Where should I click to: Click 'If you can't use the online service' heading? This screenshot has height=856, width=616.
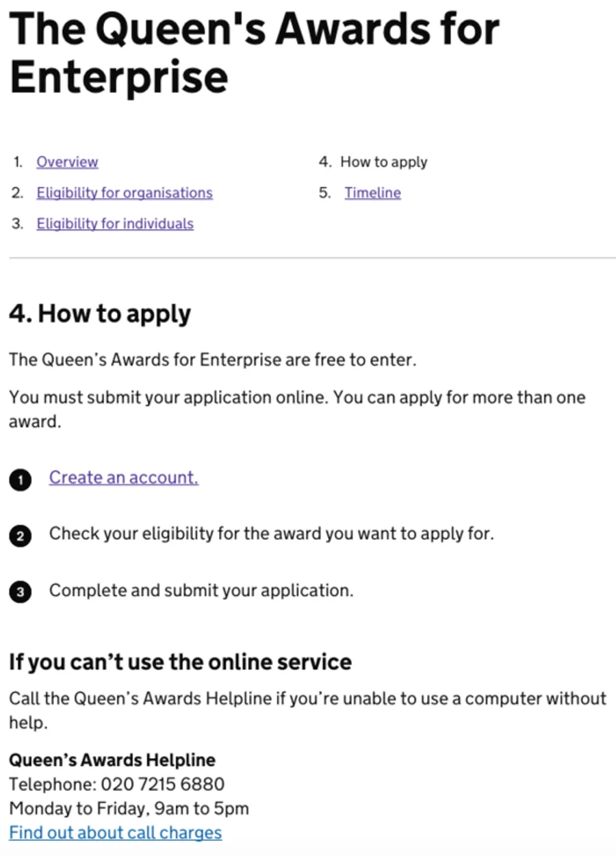(180, 662)
